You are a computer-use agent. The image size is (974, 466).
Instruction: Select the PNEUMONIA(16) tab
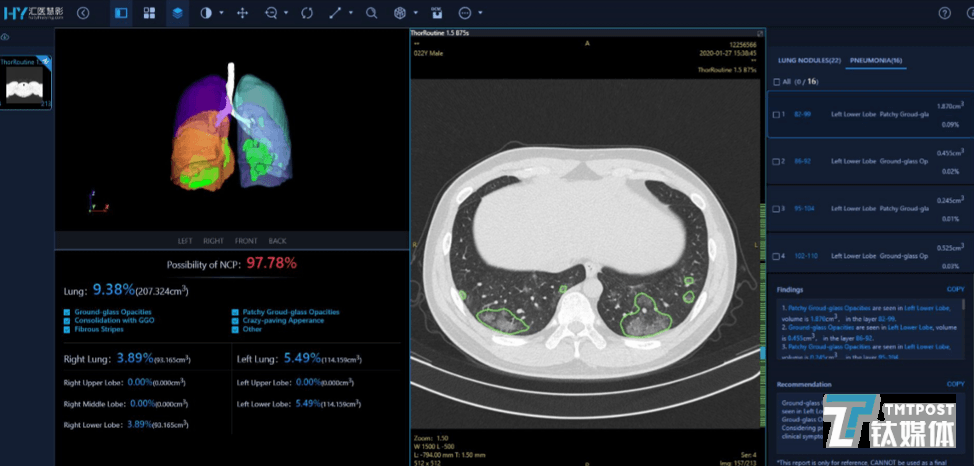tap(876, 61)
